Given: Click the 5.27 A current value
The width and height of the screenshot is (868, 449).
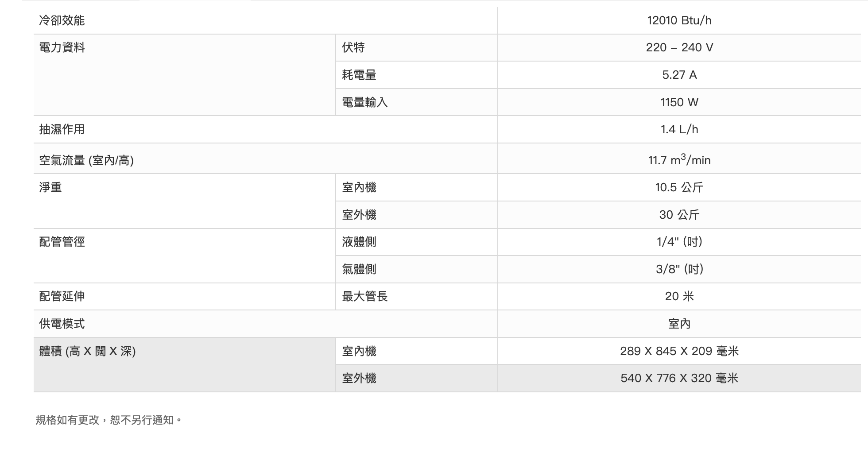Looking at the screenshot, I should click(679, 75).
